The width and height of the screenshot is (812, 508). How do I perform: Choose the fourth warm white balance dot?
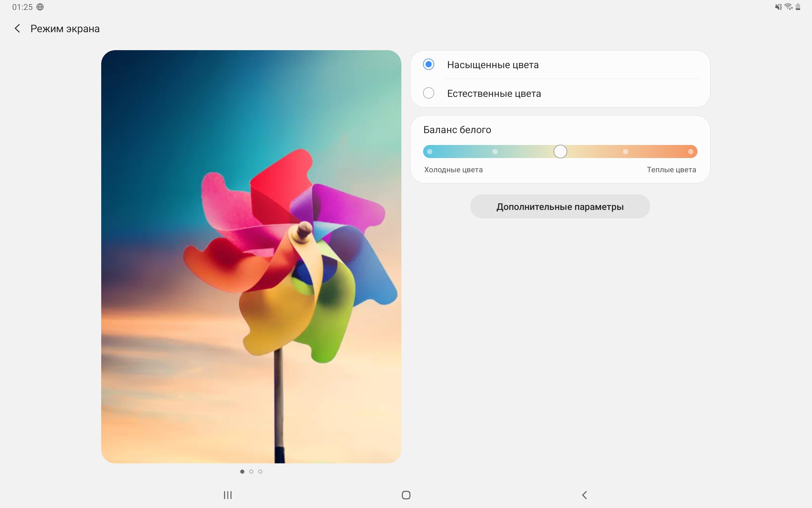click(x=626, y=152)
